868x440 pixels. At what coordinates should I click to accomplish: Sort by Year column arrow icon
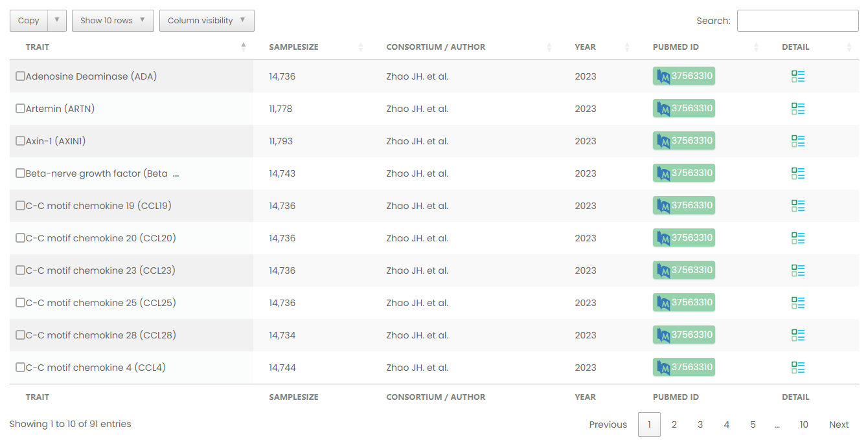(626, 47)
